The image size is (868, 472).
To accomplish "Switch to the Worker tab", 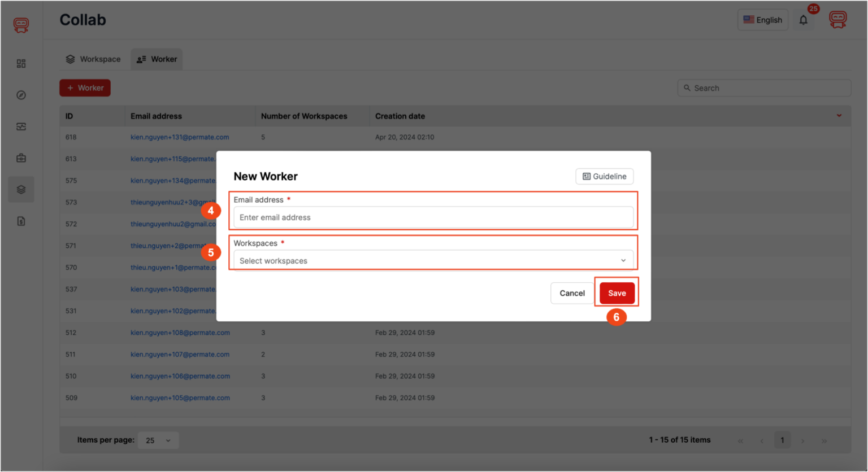I will click(x=157, y=59).
